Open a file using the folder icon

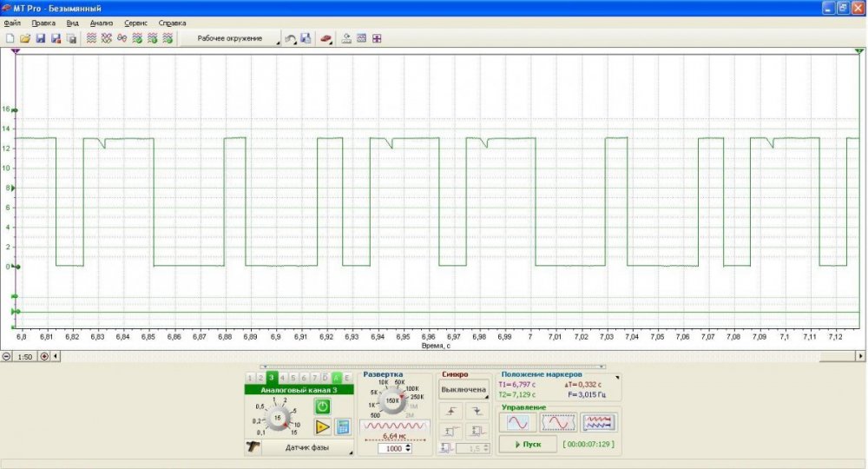pos(25,39)
